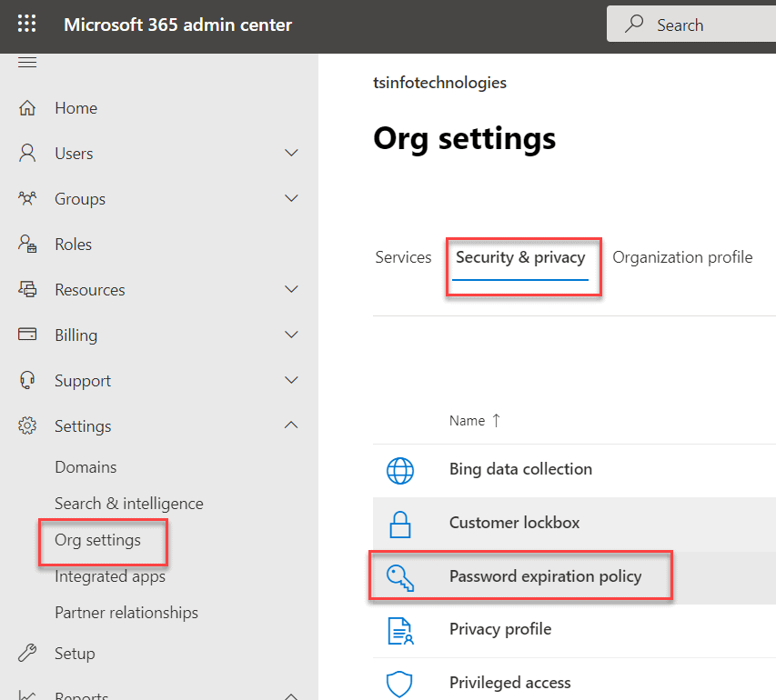This screenshot has width=776, height=700.
Task: Open Roles in the navigation
Action: coord(74,244)
